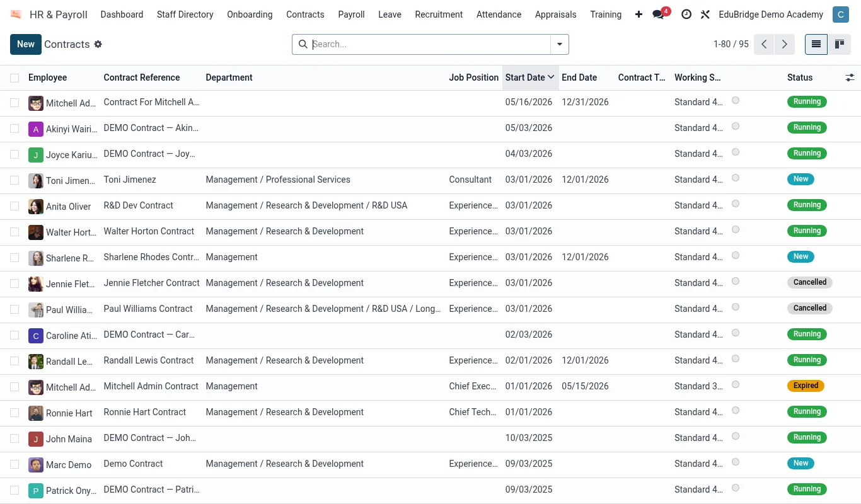Viewport: 861px width, 504px height.
Task: Click Anita Oliver's avatar photo
Action: click(36, 206)
